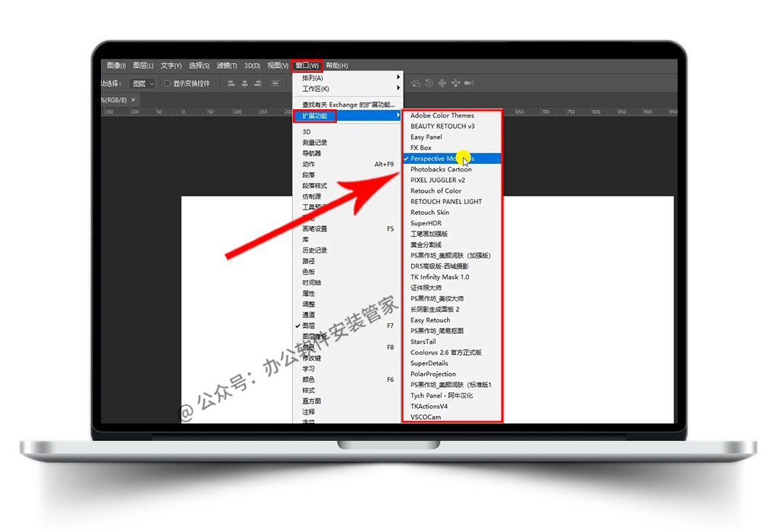Screen dimensions: 777x532
Task: Select the 3D roll icon in options bar
Action: pos(429,83)
